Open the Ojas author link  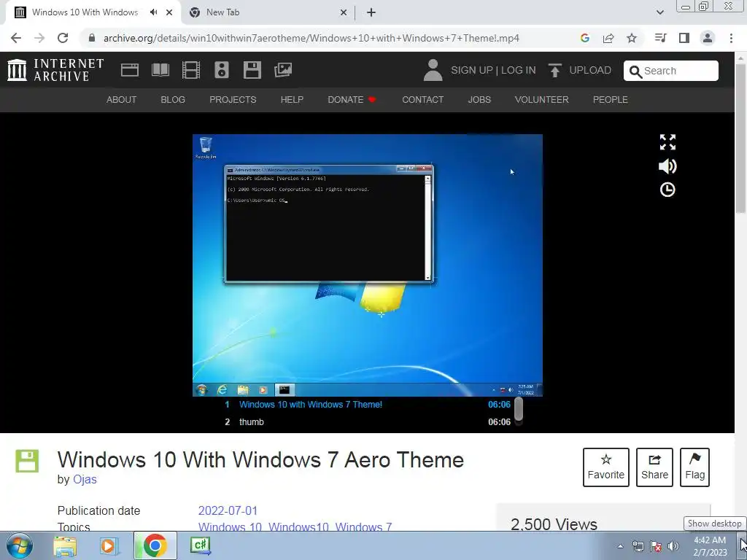[85, 479]
